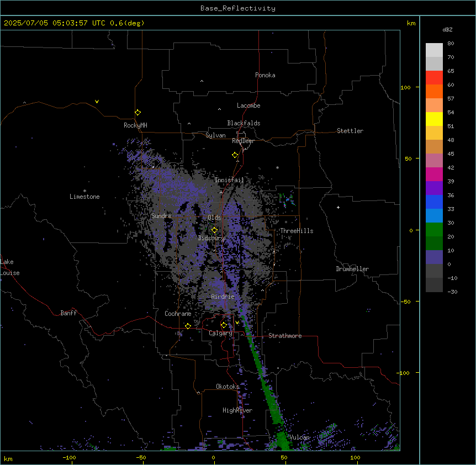476x465 pixels.
Task: Click the white caret marker below Ponoka
Action: click(x=202, y=81)
